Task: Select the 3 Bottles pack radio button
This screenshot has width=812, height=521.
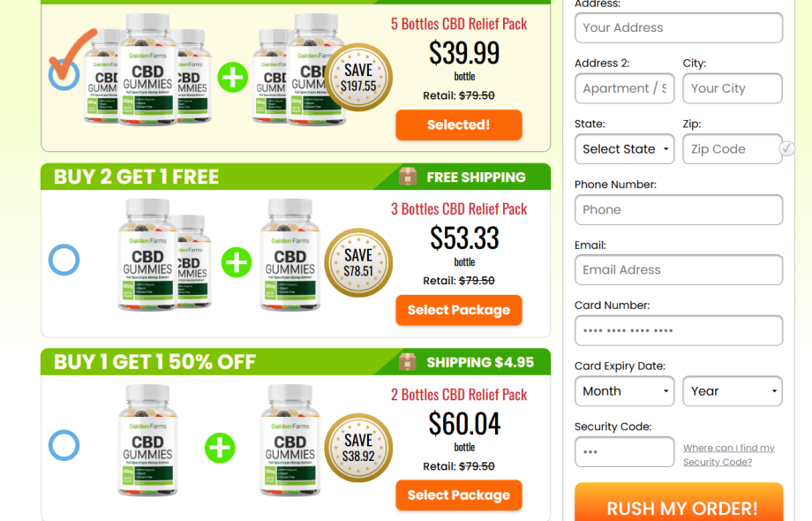Action: click(64, 260)
